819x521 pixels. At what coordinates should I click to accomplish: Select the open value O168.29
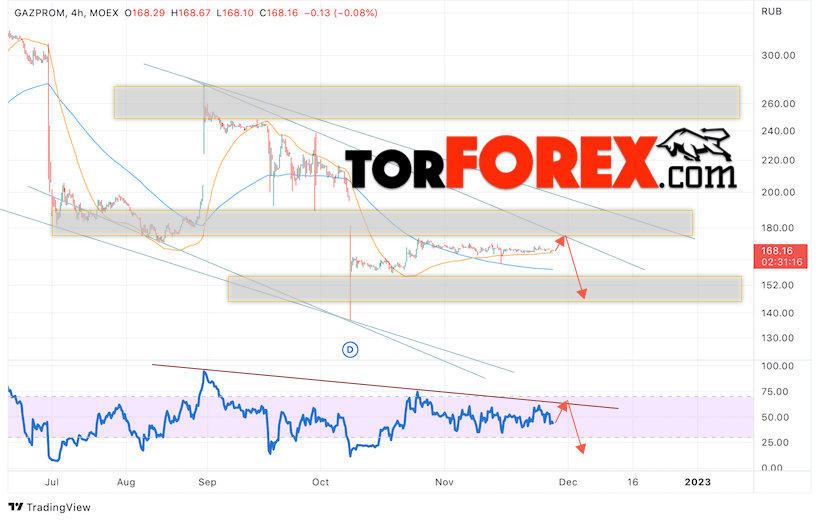click(145, 13)
